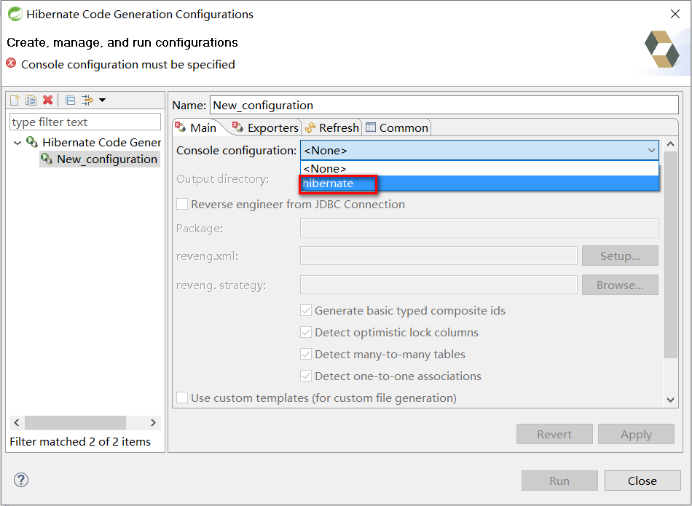The width and height of the screenshot is (692, 506).
Task: Click the Duplicate configuration icon
Action: tap(31, 100)
